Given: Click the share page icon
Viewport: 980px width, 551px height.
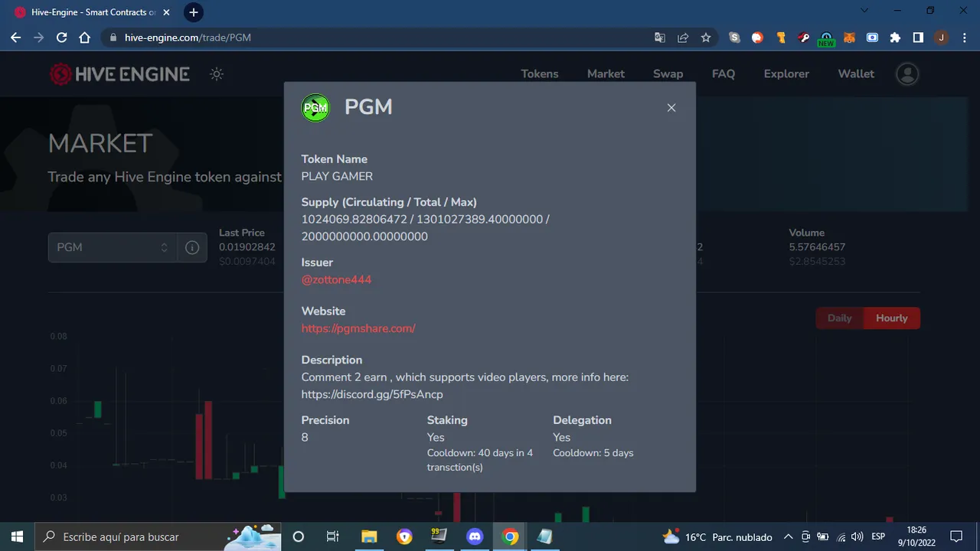Looking at the screenshot, I should pos(683,37).
